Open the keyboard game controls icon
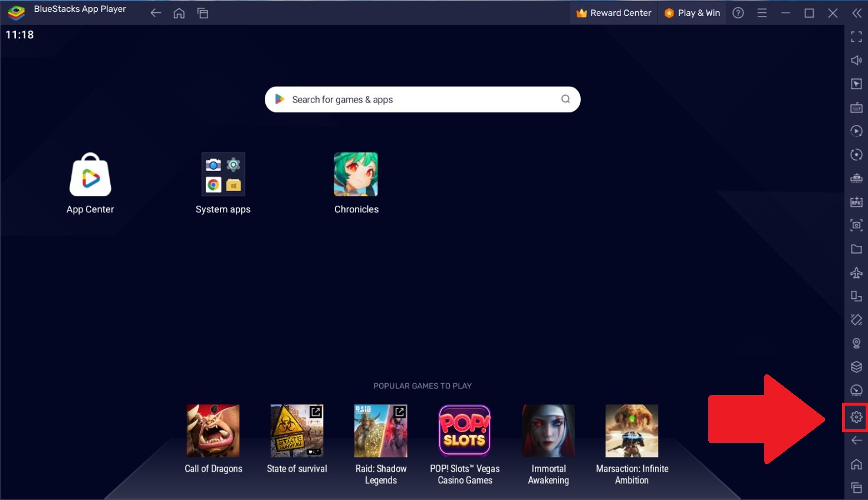The height and width of the screenshot is (500, 868). tap(856, 107)
